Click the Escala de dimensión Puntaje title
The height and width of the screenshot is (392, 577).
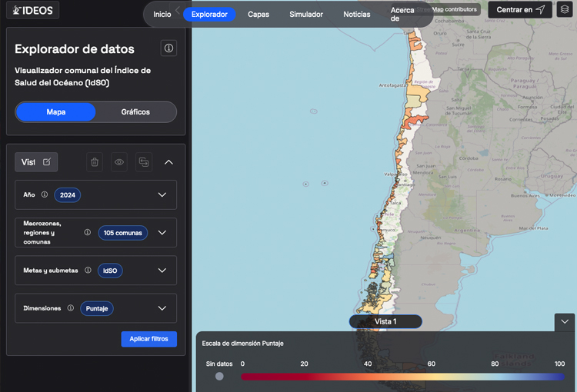[243, 343]
